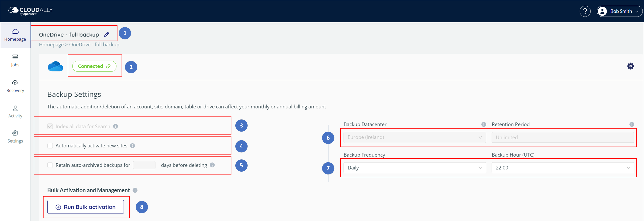This screenshot has height=221, width=644.
Task: Enable Automatically activate new sites checkbox
Action: pyautogui.click(x=50, y=146)
